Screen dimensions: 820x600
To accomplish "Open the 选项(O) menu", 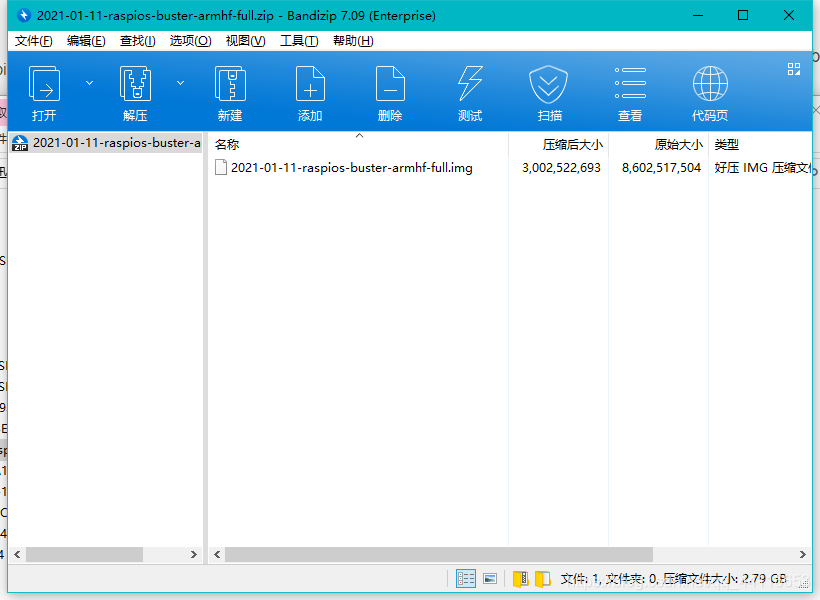I will point(190,41).
